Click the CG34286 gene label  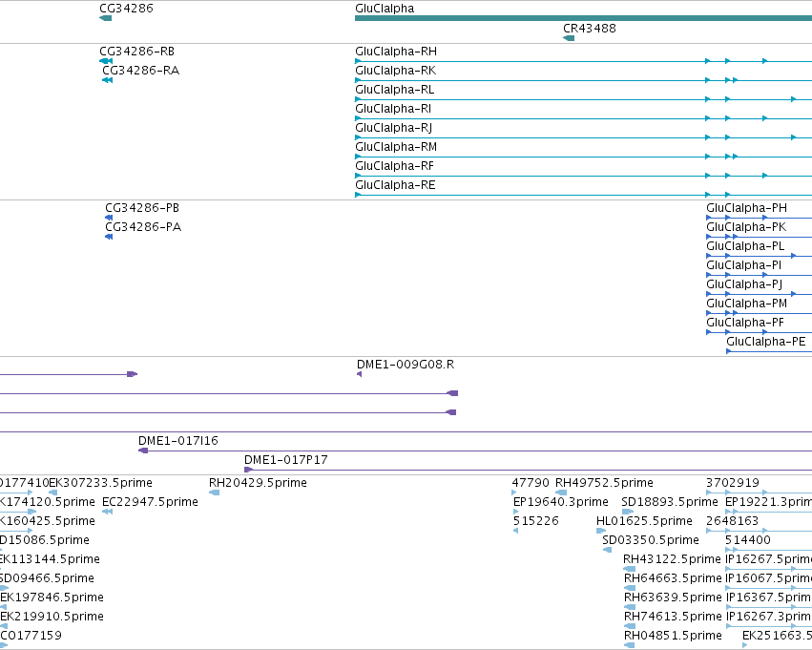click(x=126, y=9)
